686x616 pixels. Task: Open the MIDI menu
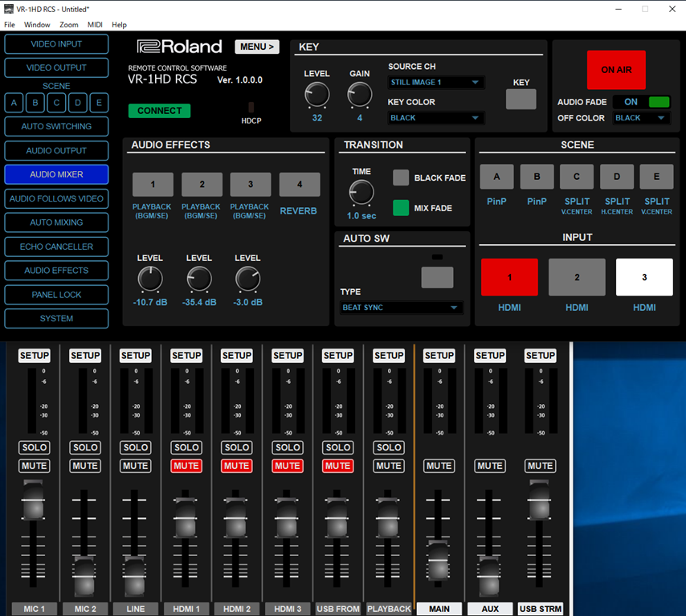(x=95, y=25)
